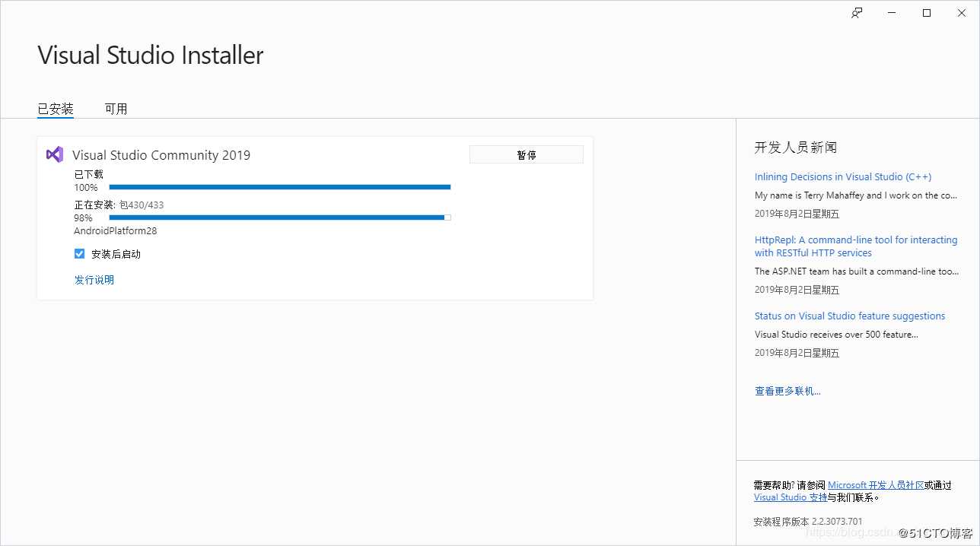Open Inlining Decisions in Visual Studio article
The height and width of the screenshot is (546, 980).
click(x=843, y=176)
